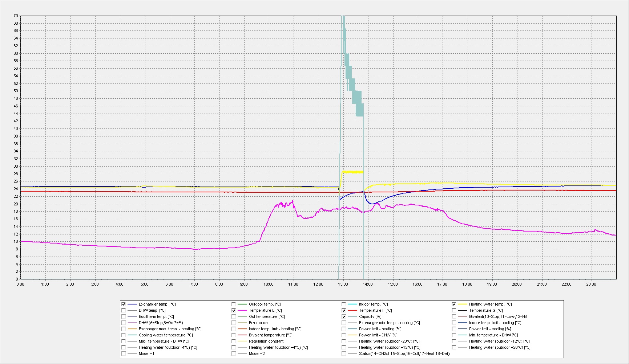629x364 pixels.
Task: Enable the Mode V1 checkbox
Action: coord(124,353)
